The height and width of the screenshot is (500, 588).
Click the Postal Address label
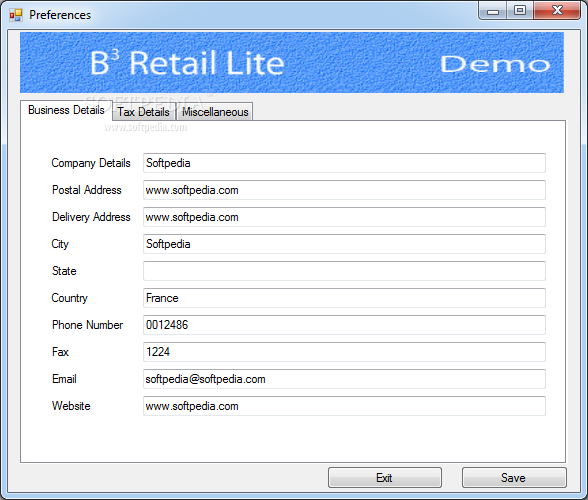point(87,190)
